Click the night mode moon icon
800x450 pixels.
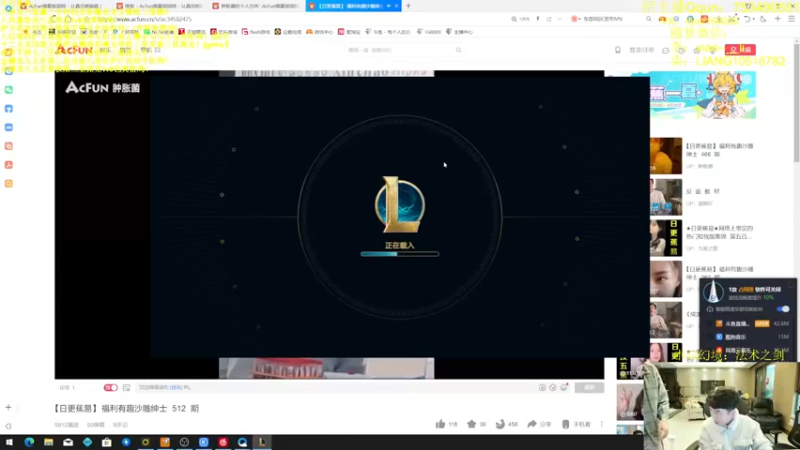pyautogui.click(x=763, y=19)
